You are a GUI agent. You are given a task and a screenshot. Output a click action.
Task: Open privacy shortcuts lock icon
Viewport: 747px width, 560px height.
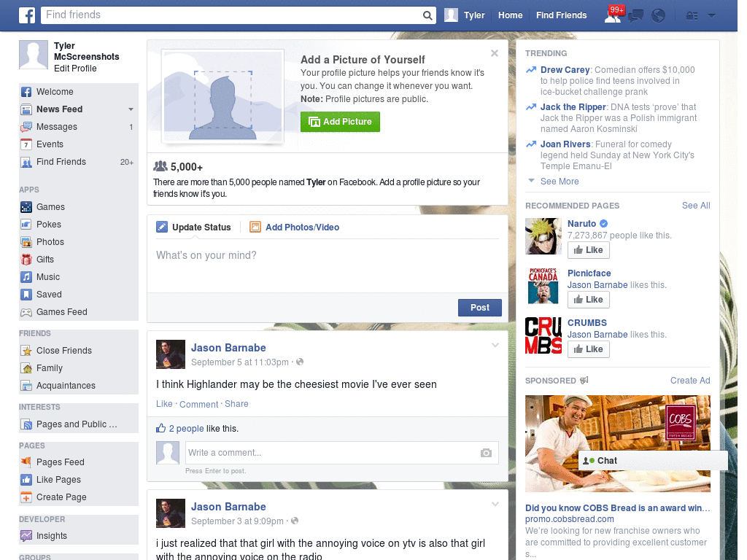click(692, 16)
